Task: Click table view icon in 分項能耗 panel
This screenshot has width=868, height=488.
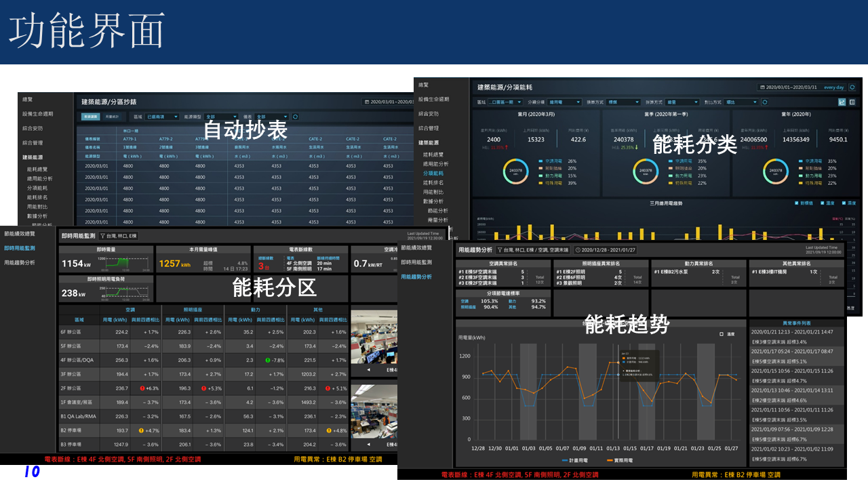Action: (x=852, y=102)
